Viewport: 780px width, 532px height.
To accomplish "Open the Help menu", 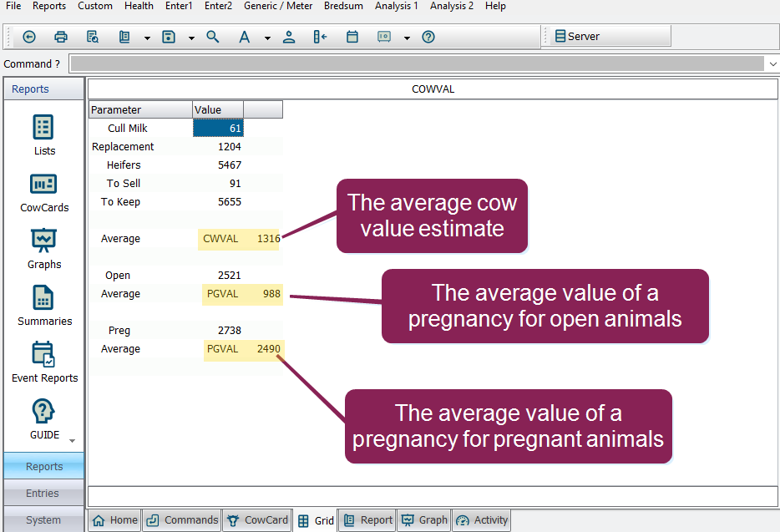I will click(495, 6).
